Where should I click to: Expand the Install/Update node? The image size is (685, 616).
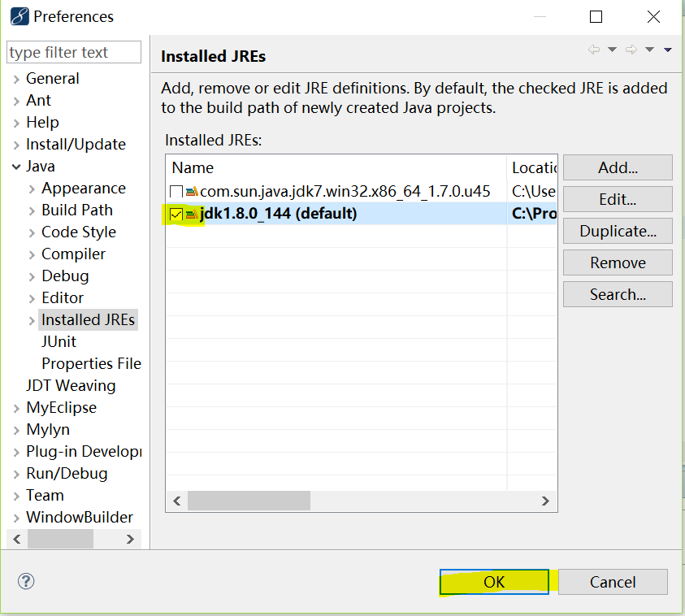click(16, 145)
